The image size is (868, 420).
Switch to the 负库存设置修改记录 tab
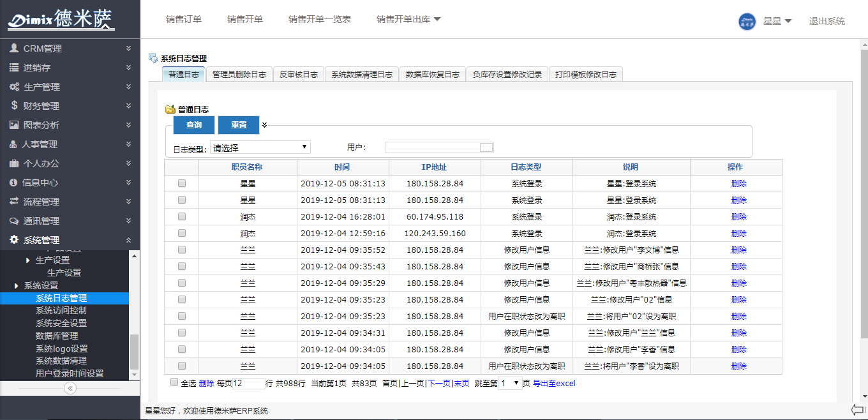tap(507, 75)
